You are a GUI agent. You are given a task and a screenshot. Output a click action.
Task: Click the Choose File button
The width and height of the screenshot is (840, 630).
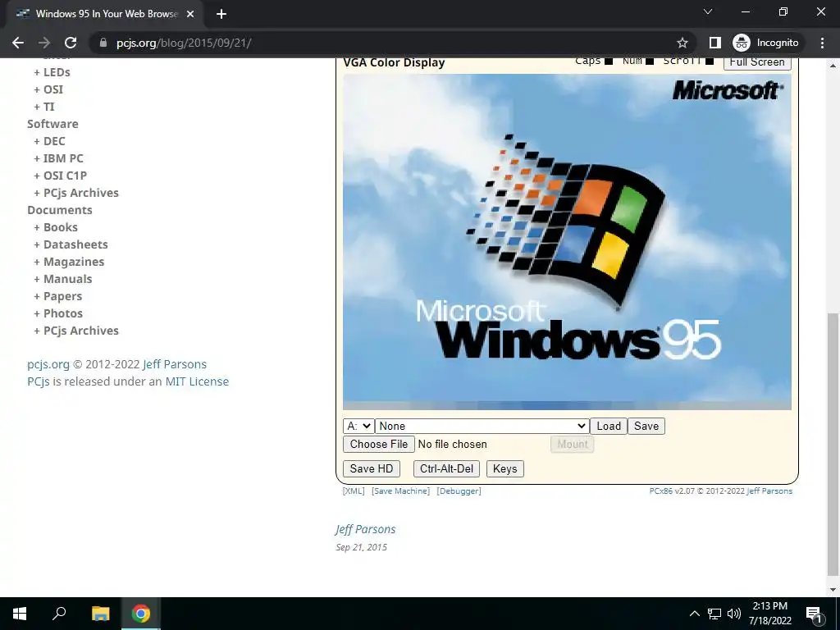(x=379, y=444)
